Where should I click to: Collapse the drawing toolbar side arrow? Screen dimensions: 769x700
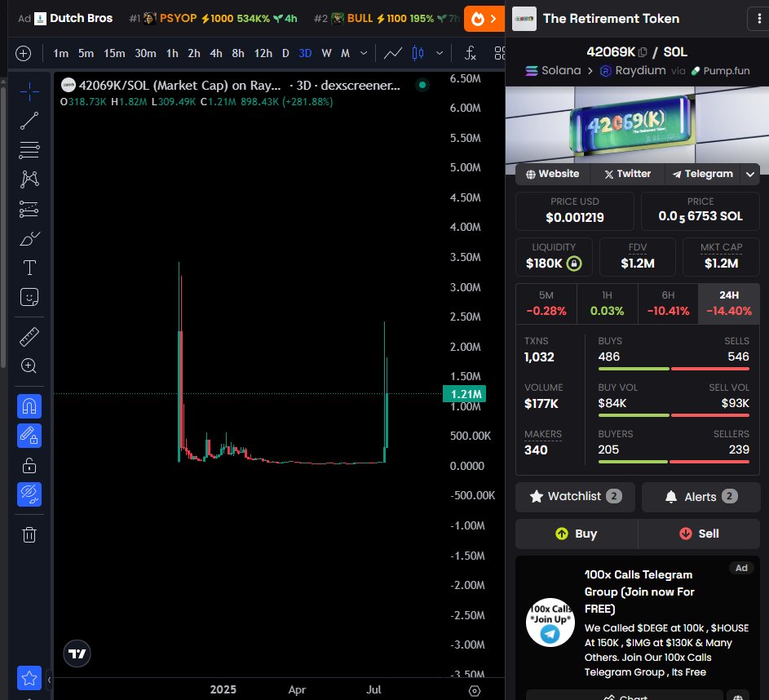(x=49, y=680)
